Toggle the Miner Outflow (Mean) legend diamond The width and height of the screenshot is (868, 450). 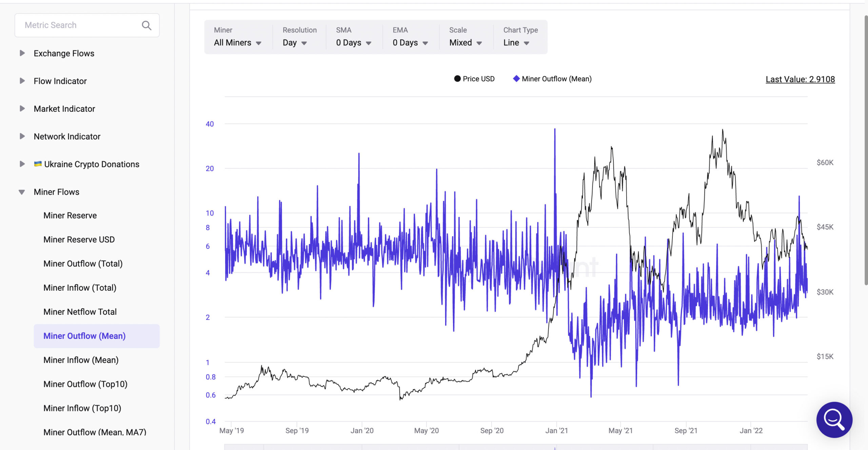516,79
